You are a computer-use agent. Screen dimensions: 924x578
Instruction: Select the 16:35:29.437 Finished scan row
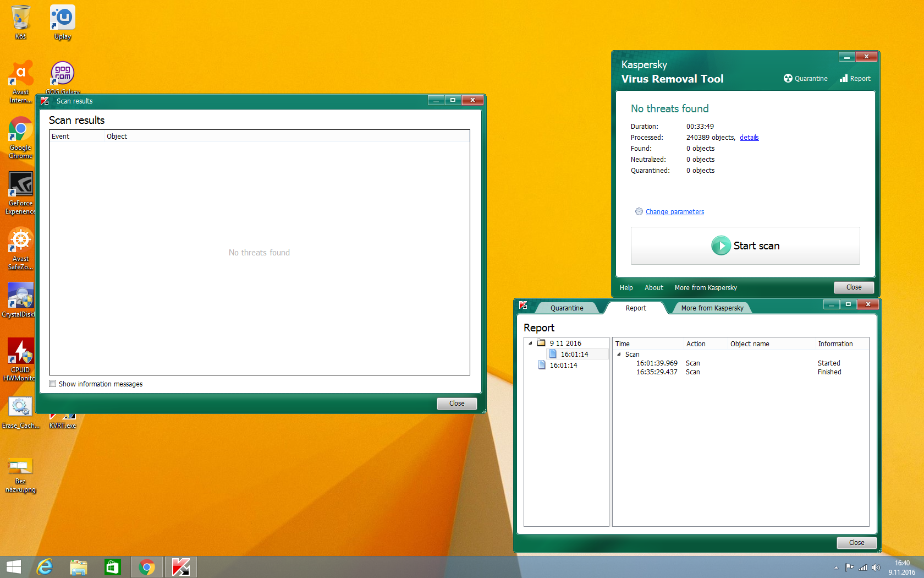pyautogui.click(x=740, y=372)
